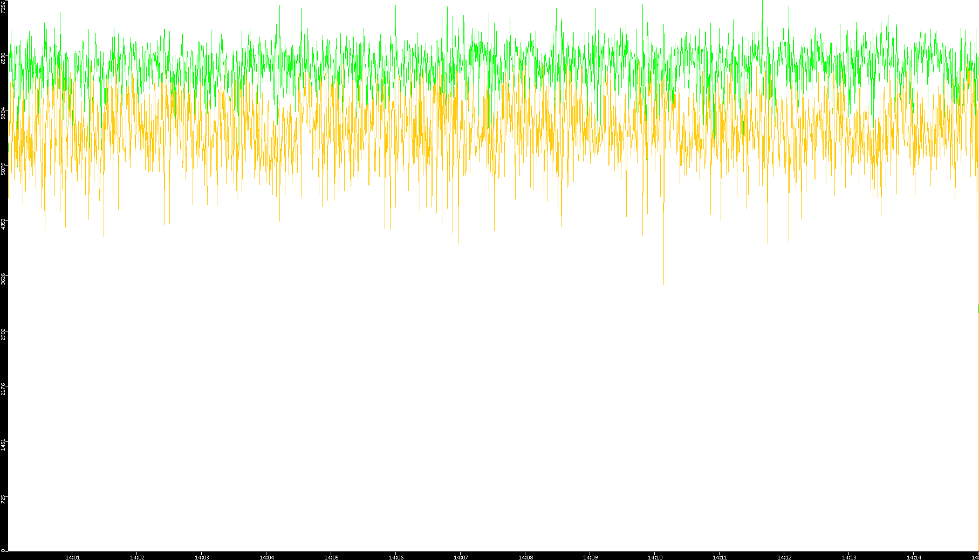This screenshot has width=979, height=560.
Task: Click the 14:05 time axis label
Action: (x=331, y=557)
